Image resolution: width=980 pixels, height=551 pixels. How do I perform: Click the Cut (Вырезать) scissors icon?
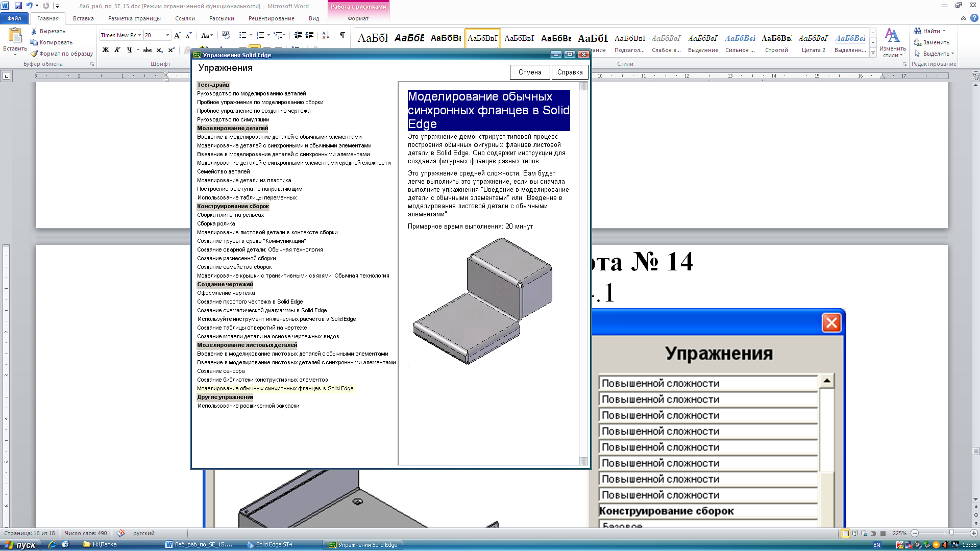click(34, 31)
